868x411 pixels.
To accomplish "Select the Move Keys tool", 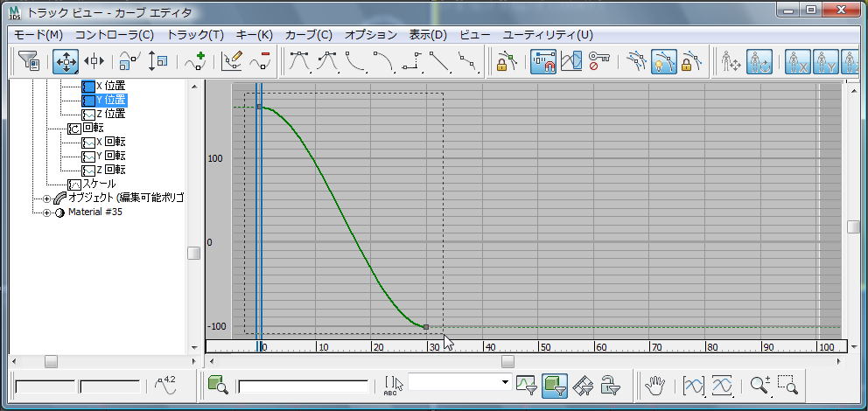I will [66, 61].
